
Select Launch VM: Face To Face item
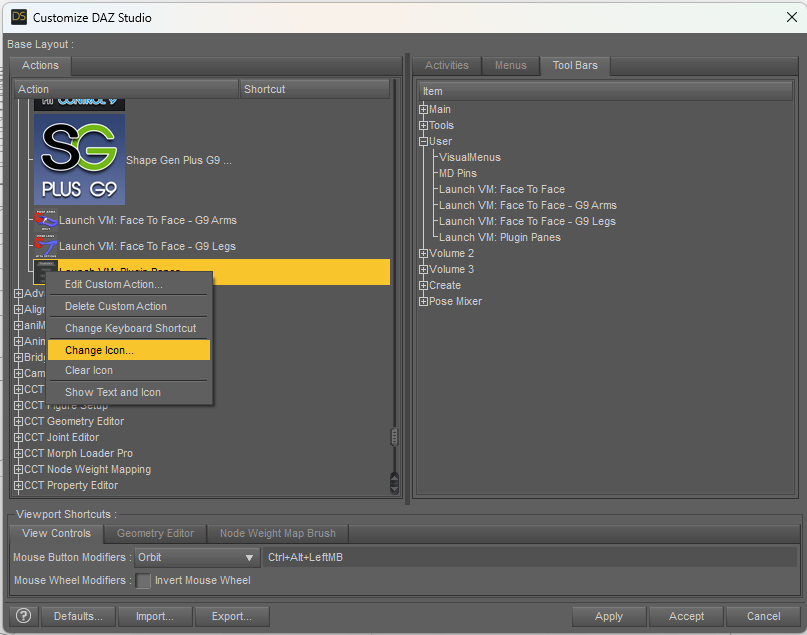pos(502,189)
